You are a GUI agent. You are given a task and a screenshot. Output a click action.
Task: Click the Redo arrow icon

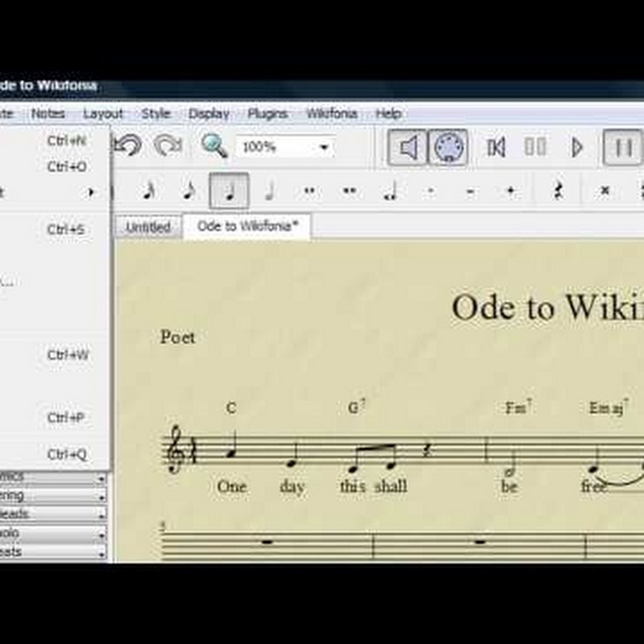click(x=168, y=146)
